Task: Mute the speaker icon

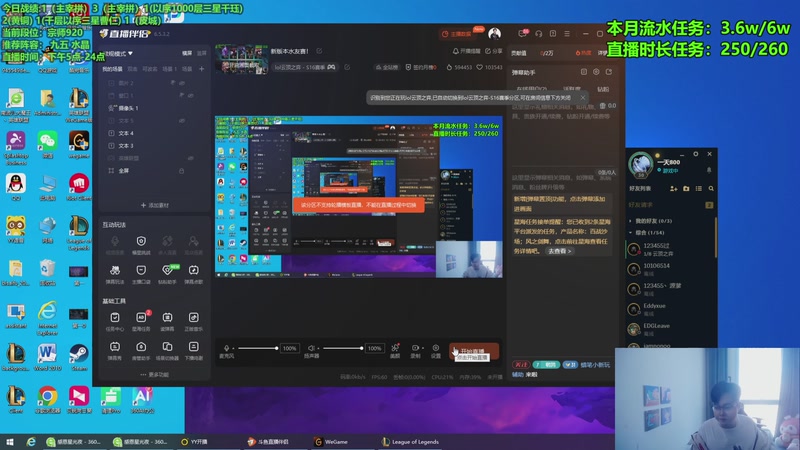Action: [x=311, y=348]
